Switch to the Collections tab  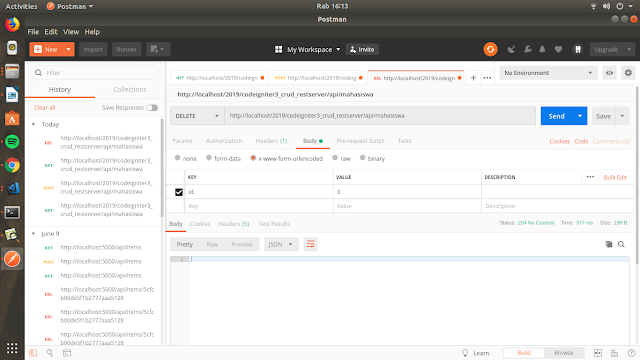click(130, 89)
